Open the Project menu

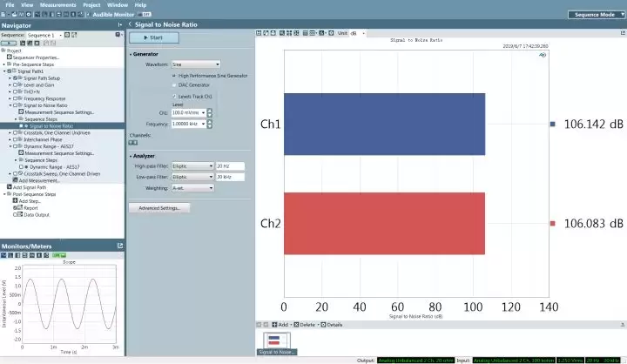click(91, 5)
